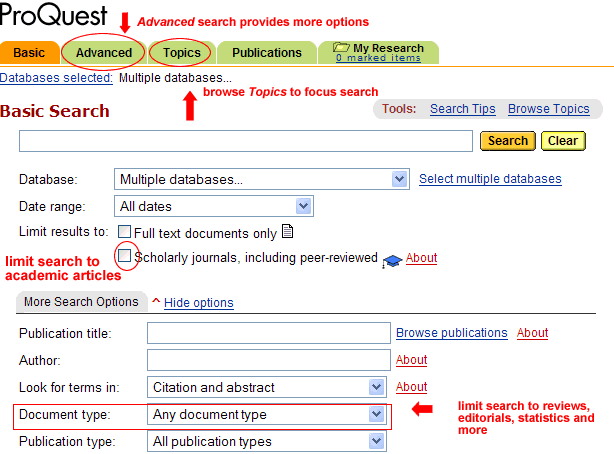Open About link next to Scholarly journals
Image resolution: width=614 pixels, height=454 pixels.
click(x=421, y=258)
